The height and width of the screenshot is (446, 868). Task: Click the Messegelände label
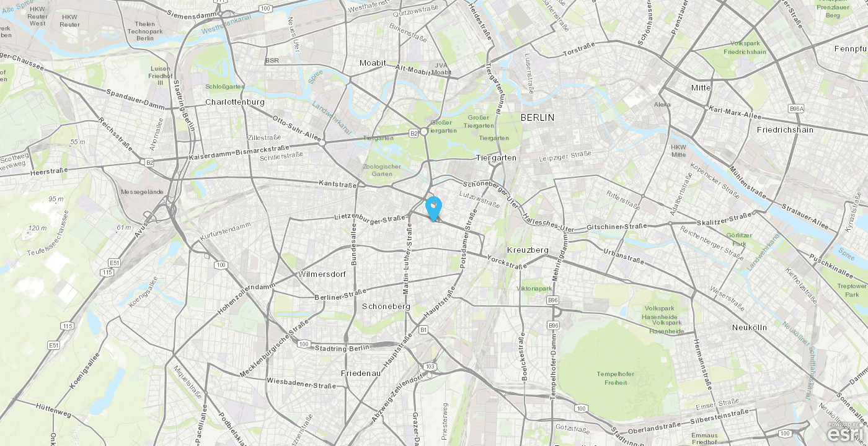click(x=142, y=191)
